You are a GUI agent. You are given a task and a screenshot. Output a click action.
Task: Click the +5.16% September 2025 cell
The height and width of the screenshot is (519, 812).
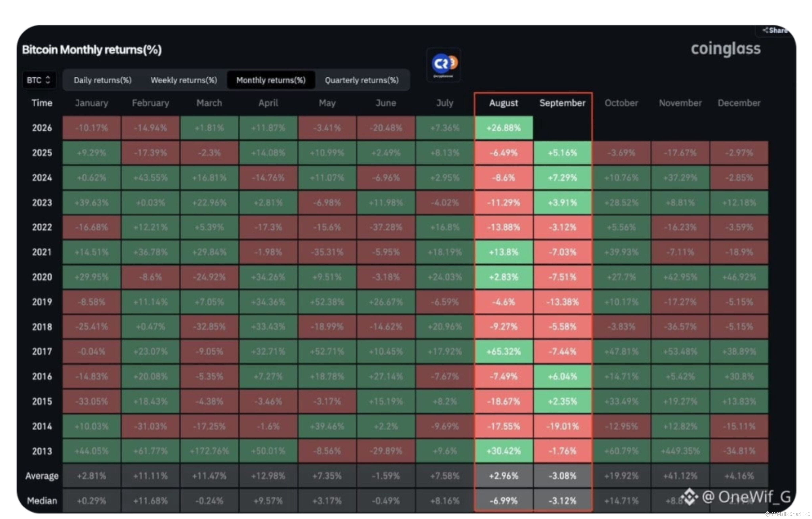pos(562,153)
